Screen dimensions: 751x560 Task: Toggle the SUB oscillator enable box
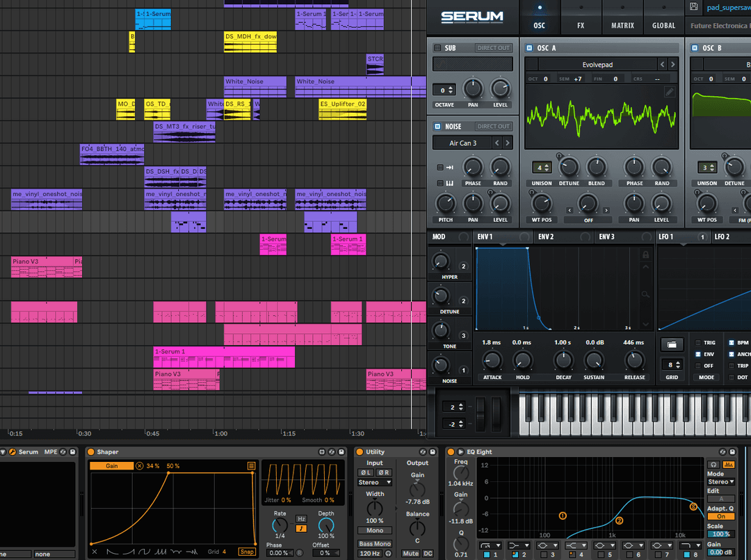437,48
